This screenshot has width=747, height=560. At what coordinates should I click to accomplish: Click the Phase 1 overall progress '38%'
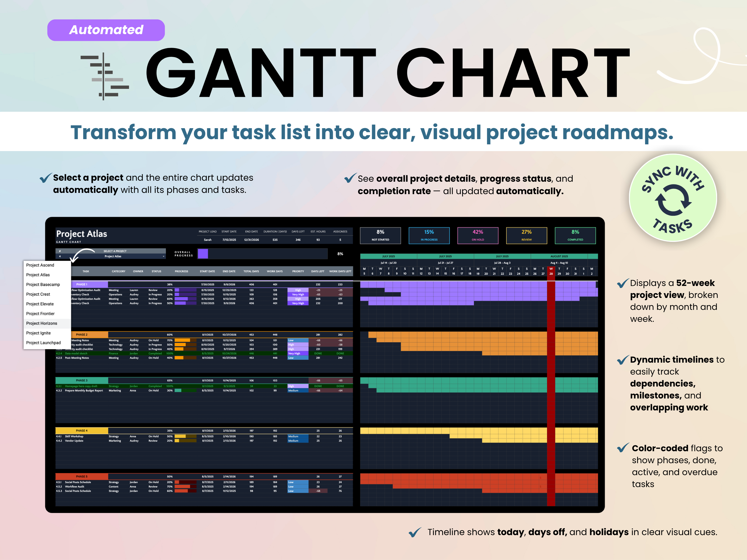tap(170, 284)
